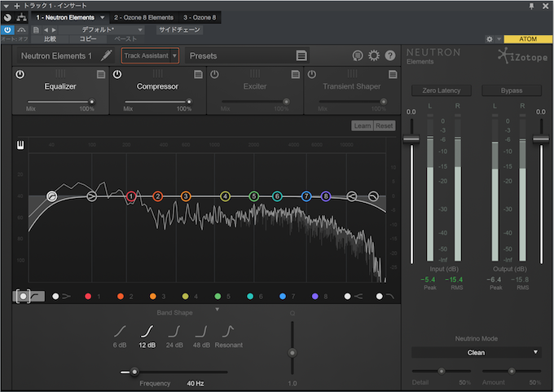Select the 1 - Neutron Elements tab
Screen dimensions: 554x392
(65, 17)
